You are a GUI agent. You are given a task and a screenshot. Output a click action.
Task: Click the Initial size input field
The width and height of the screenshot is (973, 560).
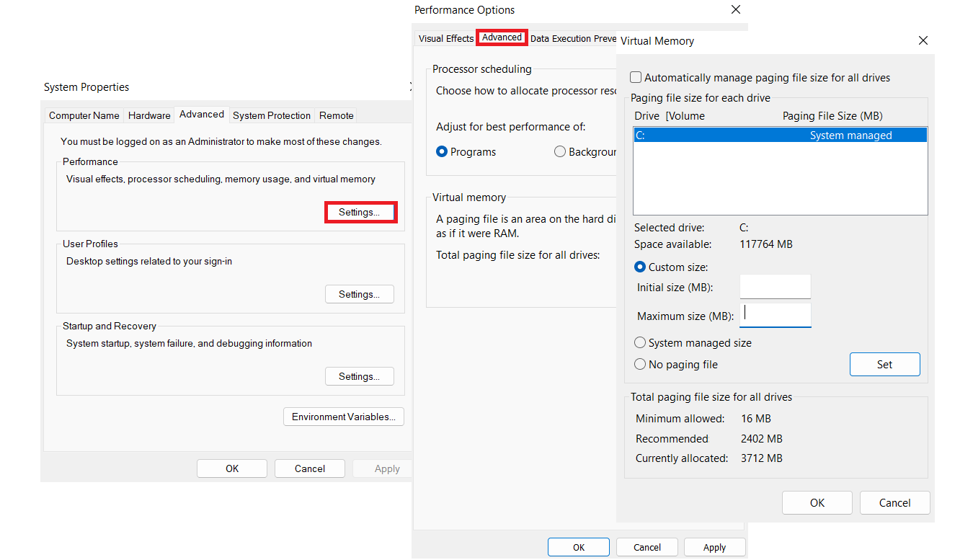[775, 287]
